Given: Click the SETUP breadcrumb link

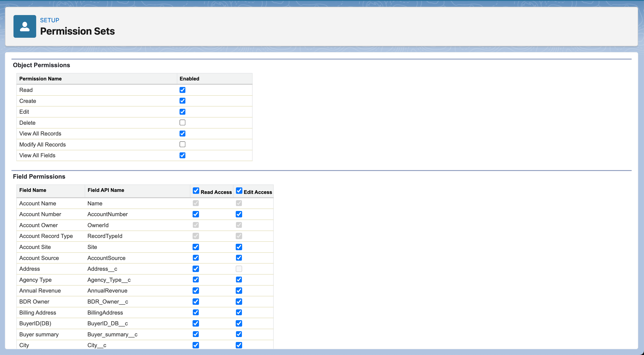Looking at the screenshot, I should pyautogui.click(x=49, y=20).
